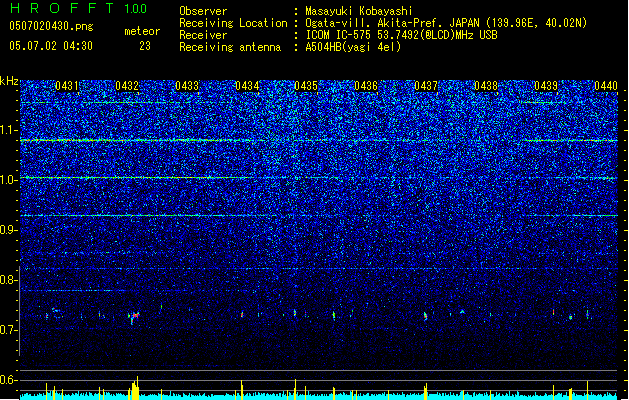
Task: Click the 1.0 kHz axis label
Action: pos(9,180)
